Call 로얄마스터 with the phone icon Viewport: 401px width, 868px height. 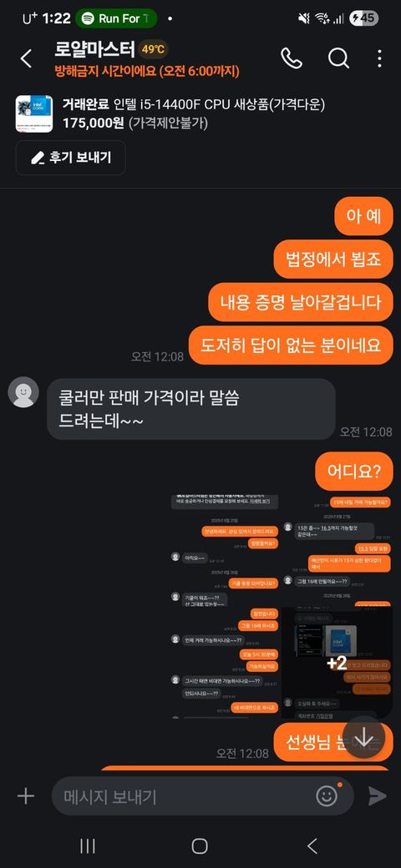tap(292, 58)
